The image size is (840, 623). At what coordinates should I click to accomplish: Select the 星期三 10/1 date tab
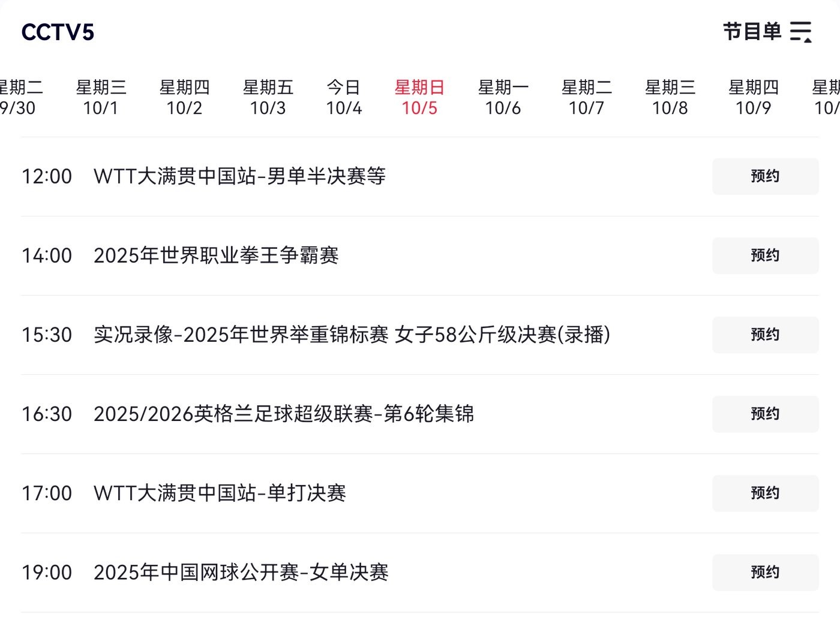tap(101, 98)
